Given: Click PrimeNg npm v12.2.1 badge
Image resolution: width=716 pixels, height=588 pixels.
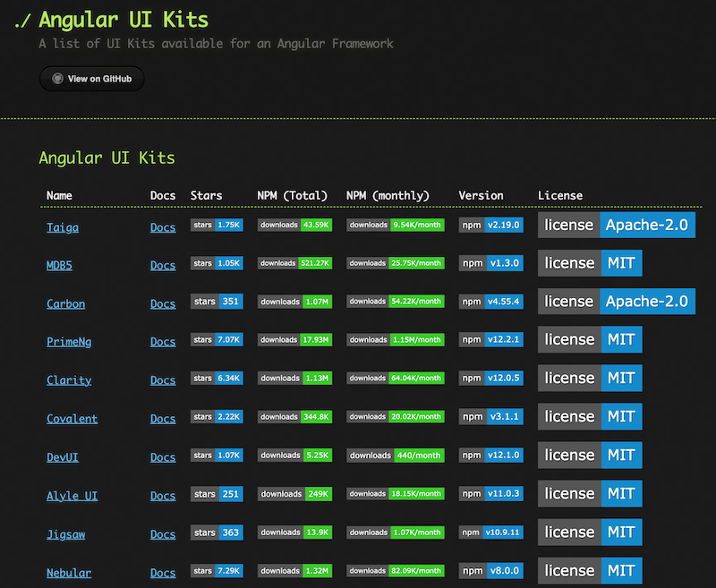Looking at the screenshot, I should click(490, 340).
